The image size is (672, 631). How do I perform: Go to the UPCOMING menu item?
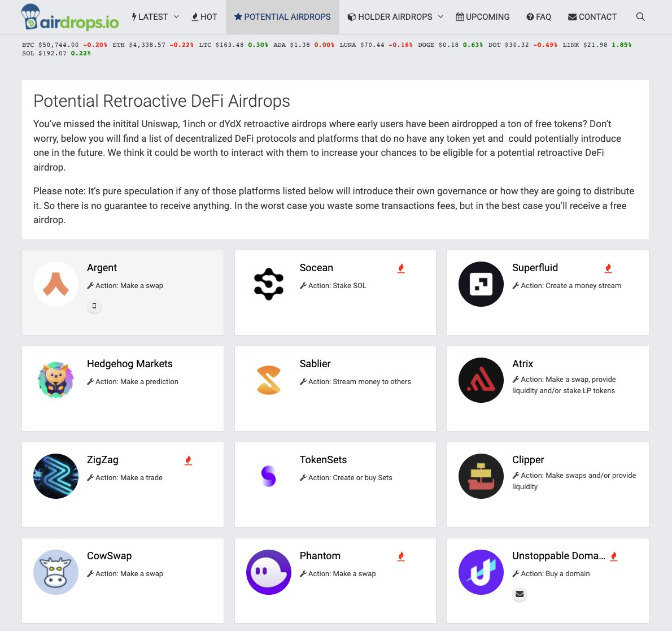click(x=483, y=17)
